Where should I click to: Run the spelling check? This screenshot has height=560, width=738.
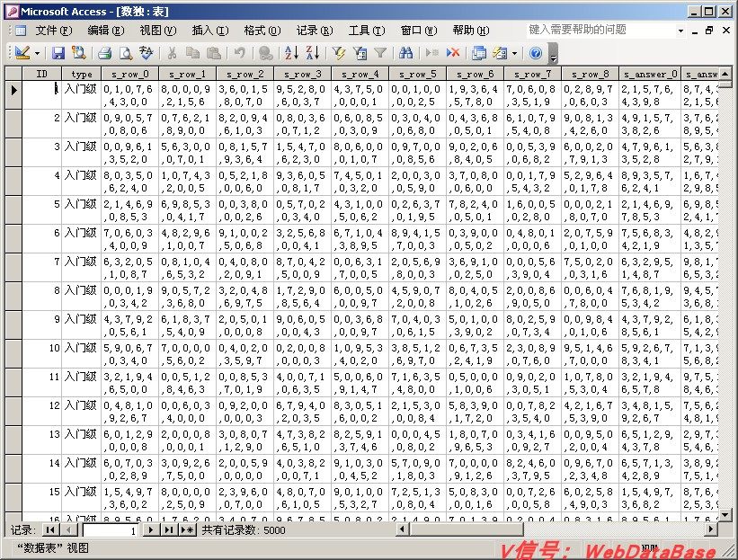(x=146, y=53)
